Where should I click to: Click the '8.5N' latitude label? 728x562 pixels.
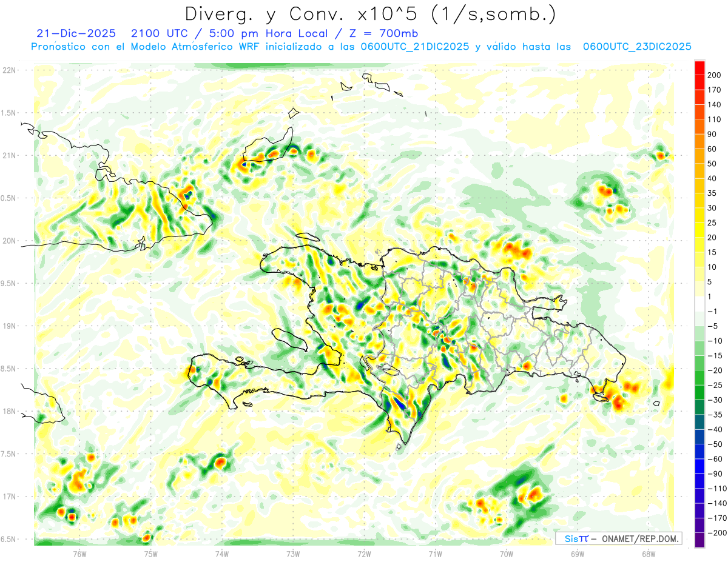pos(9,369)
